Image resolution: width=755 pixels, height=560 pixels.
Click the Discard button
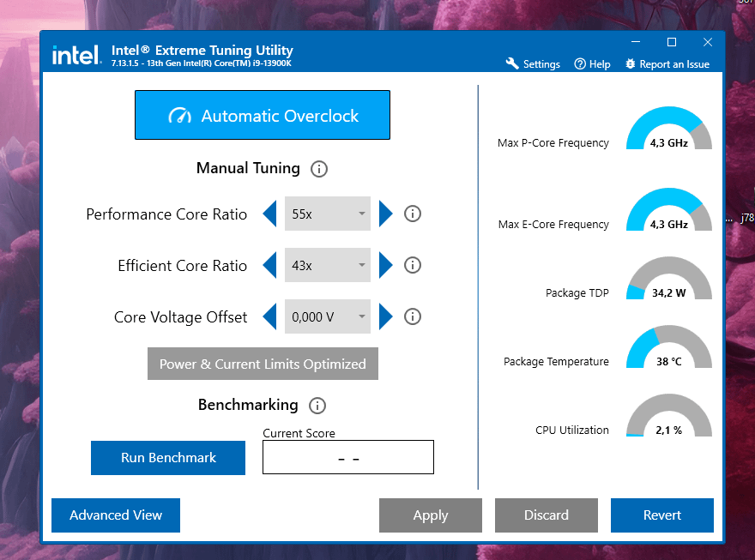tap(547, 515)
